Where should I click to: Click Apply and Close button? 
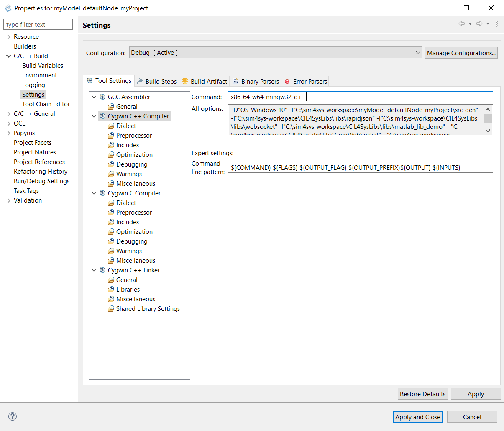click(418, 417)
